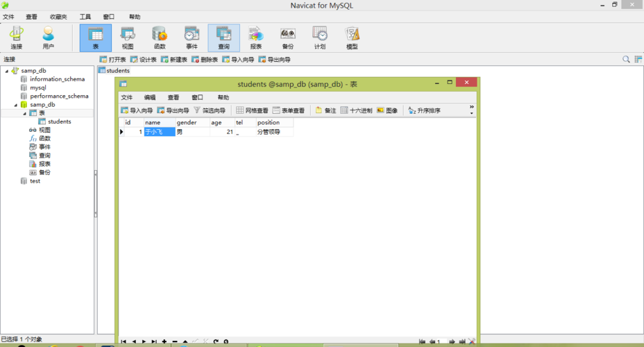This screenshot has height=347, width=644.
Task: Select the students object in the object list
Action: 115,71
